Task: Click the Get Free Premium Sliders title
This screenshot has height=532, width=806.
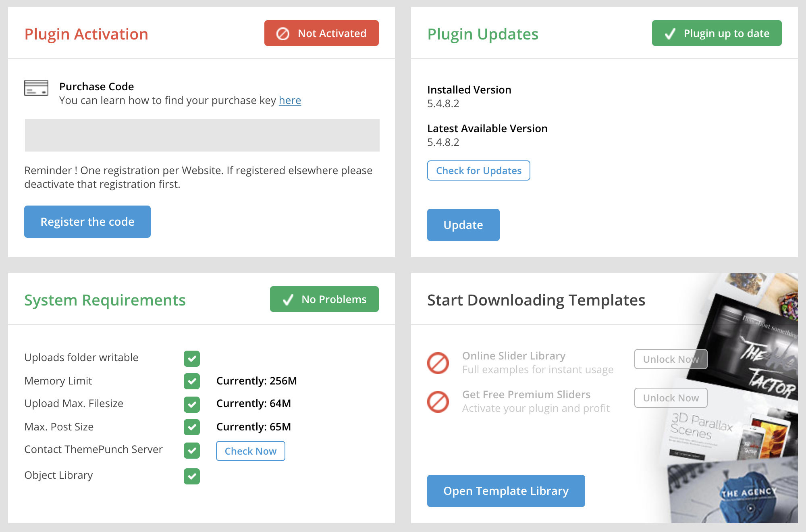Action: [x=526, y=395]
